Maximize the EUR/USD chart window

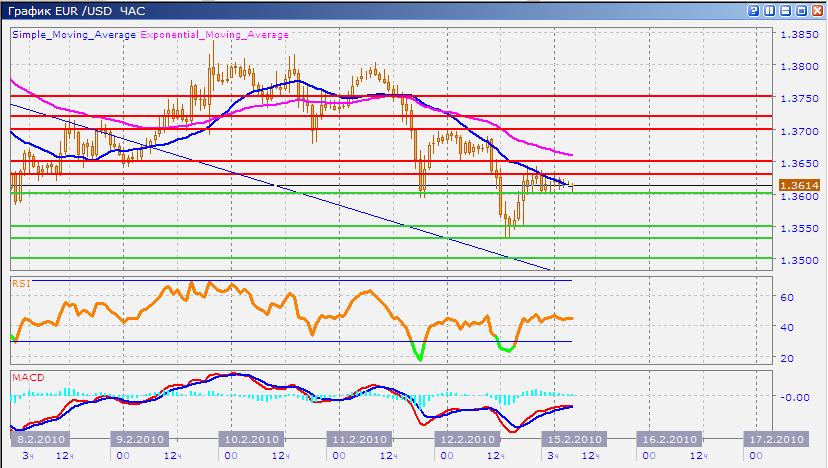802,11
